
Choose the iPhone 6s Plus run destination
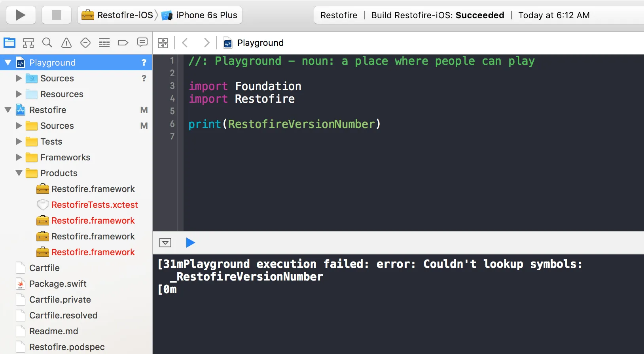(199, 15)
